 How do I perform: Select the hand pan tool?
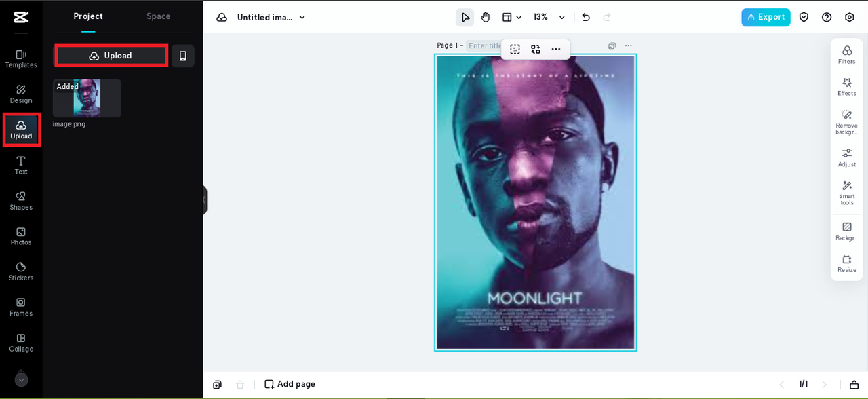point(486,17)
